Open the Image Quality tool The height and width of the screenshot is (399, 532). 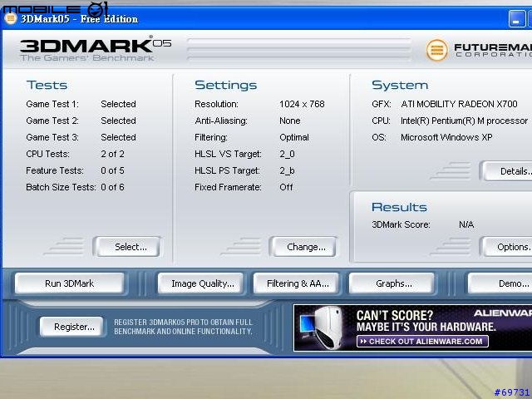point(201,283)
